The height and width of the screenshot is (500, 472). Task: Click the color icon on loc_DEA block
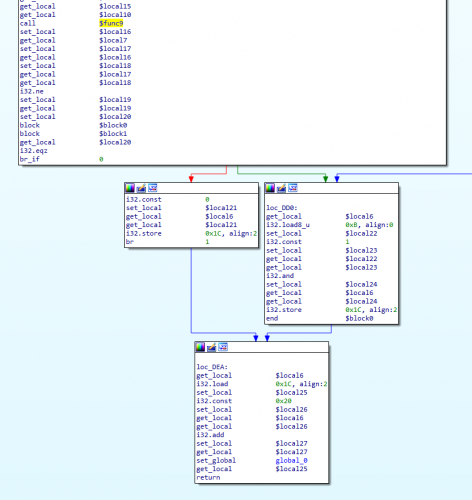point(200,347)
